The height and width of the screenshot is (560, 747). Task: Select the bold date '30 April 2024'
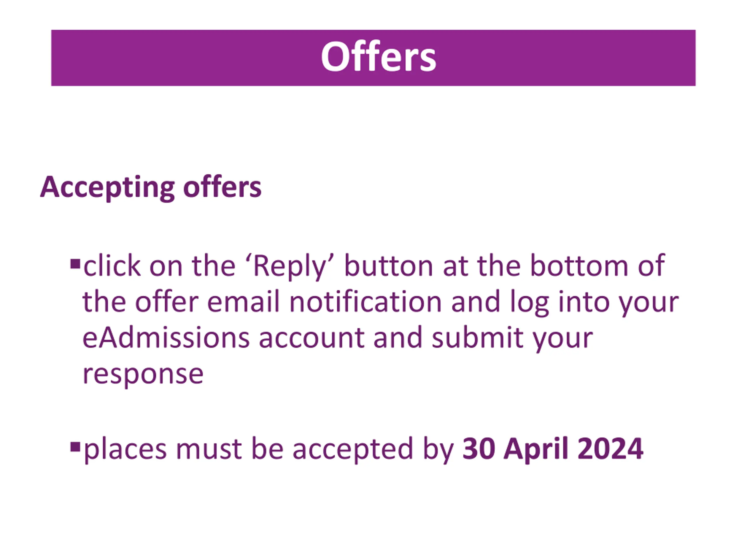(x=553, y=449)
